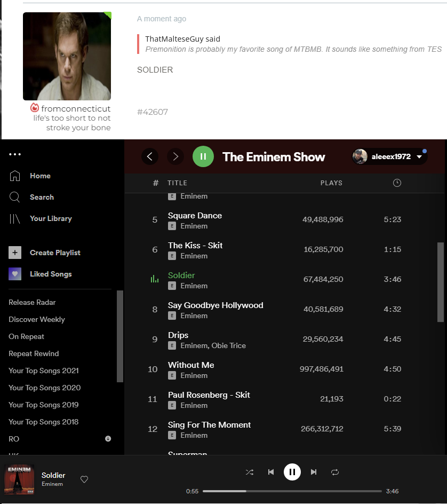Viewport: 447px width, 504px height.
Task: Click the now-playing equalizer icon beside Soldier
Action: [155, 279]
